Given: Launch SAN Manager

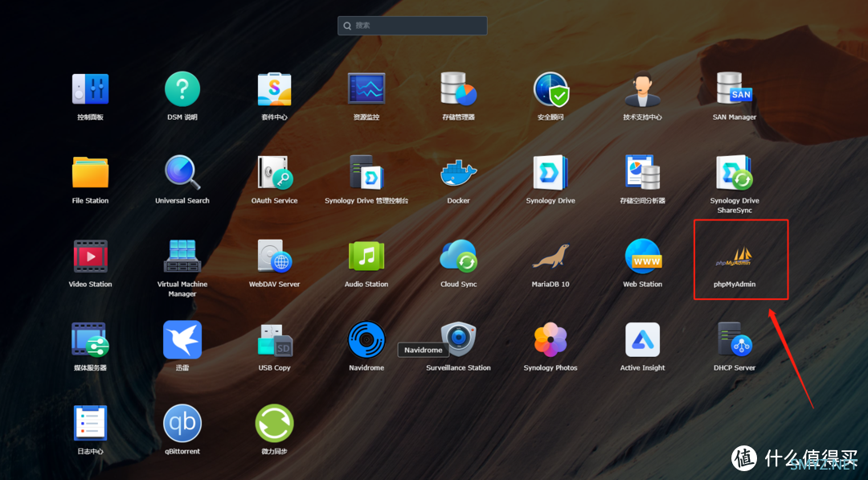Looking at the screenshot, I should pyautogui.click(x=734, y=89).
